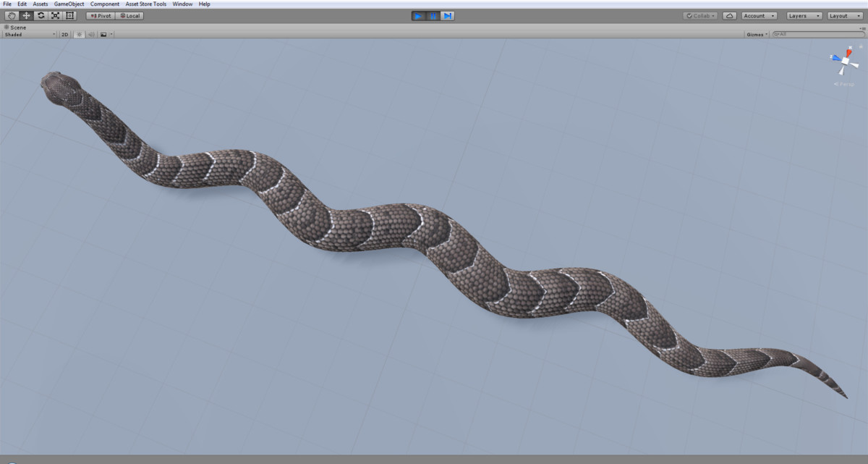
Task: Select the Move tool
Action: point(25,15)
